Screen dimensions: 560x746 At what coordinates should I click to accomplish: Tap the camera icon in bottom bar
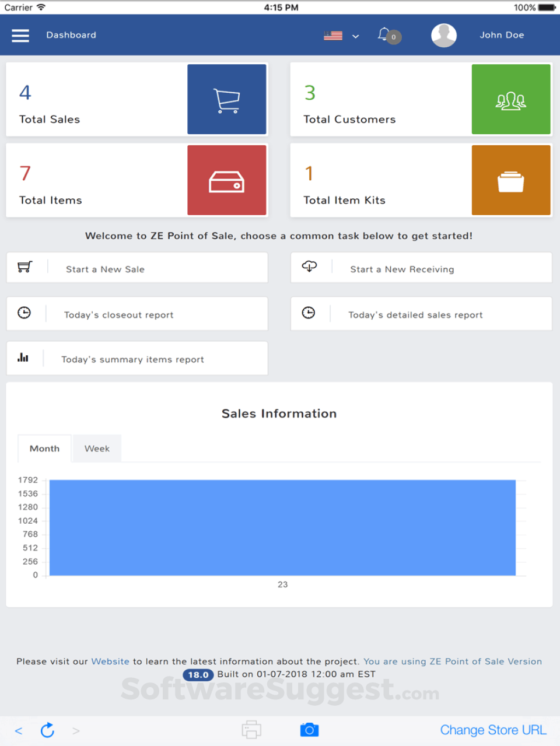[309, 730]
